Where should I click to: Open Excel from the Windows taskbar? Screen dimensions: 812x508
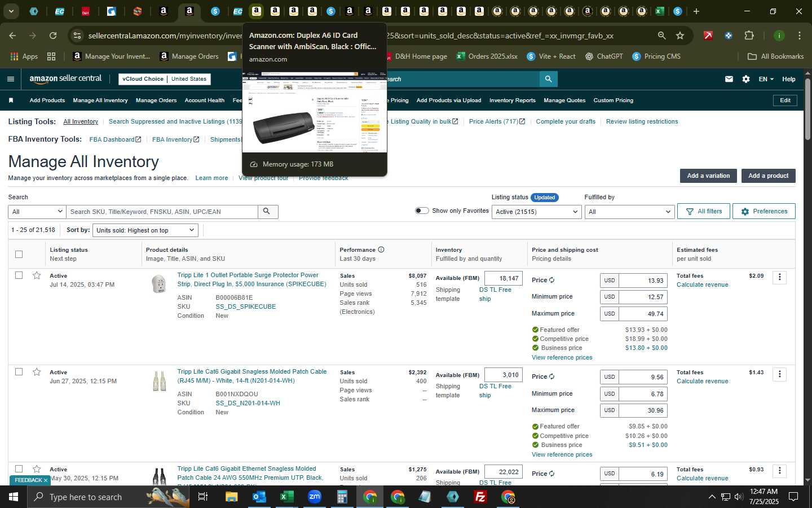tap(286, 497)
